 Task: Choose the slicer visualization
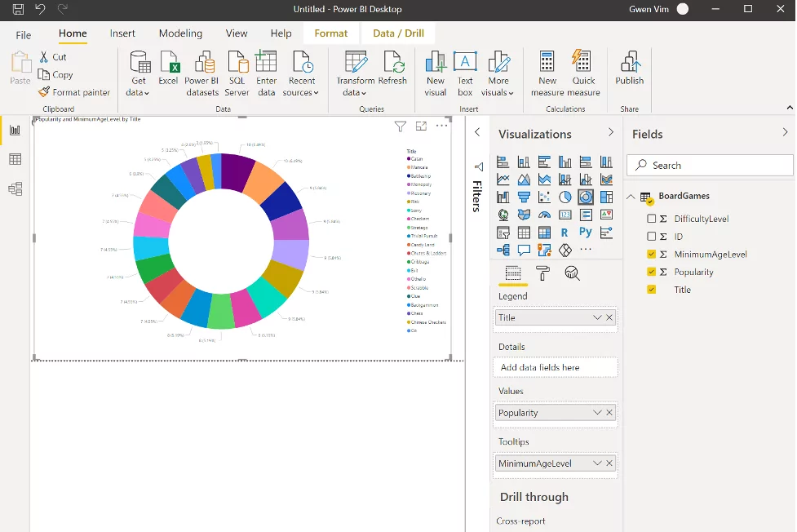coord(503,233)
